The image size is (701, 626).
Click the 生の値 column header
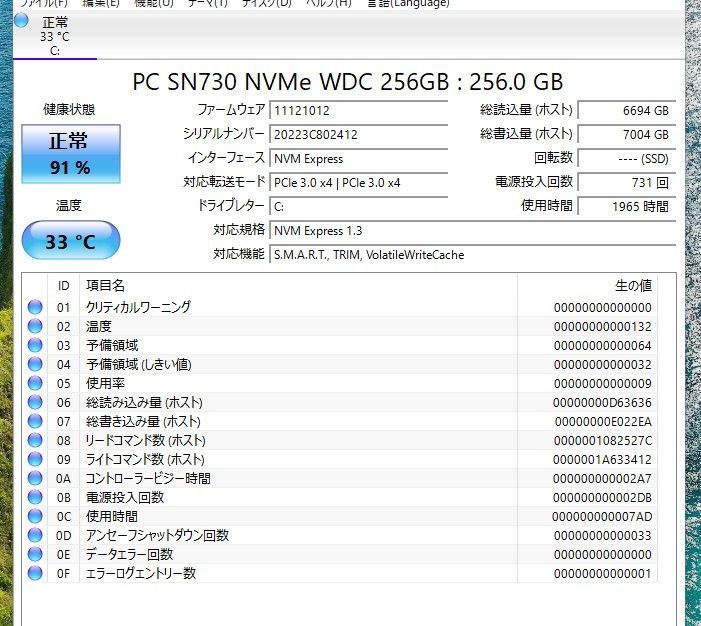(587, 285)
